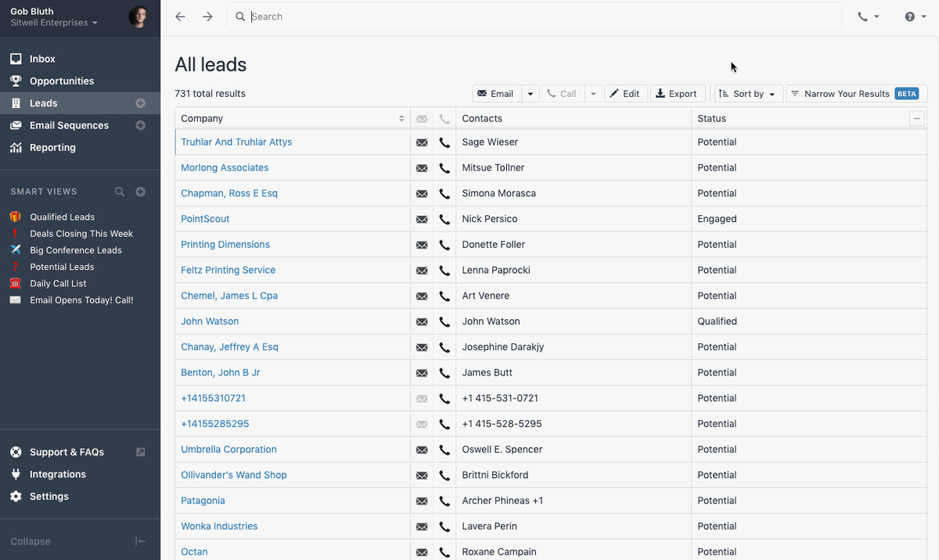Click the phone icon in PointScout row
The width and height of the screenshot is (939, 560).
coord(444,219)
